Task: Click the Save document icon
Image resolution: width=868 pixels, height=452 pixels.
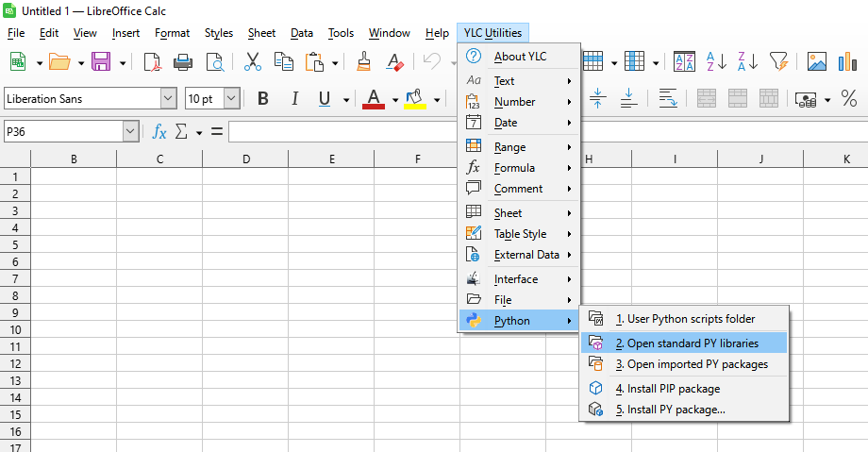Action: [x=100, y=62]
